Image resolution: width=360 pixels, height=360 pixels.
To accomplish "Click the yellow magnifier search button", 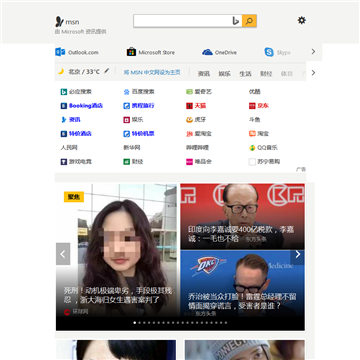I will [x=249, y=21].
